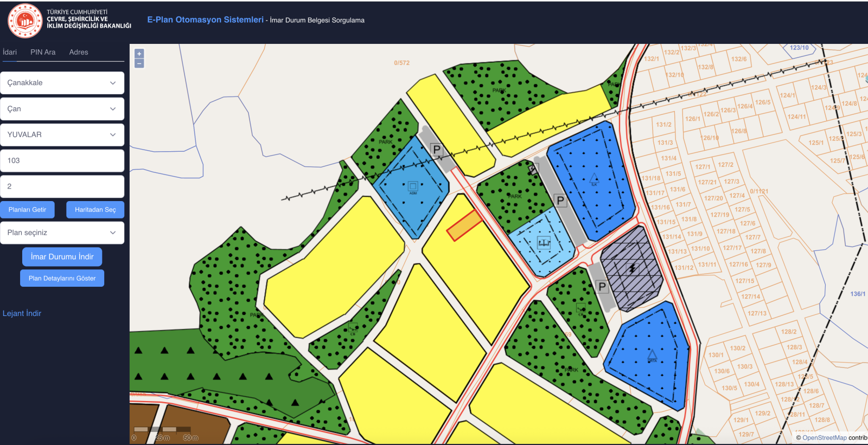This screenshot has height=445, width=868.
Task: Expand the Plan seçiniz dropdown
Action: (62, 233)
